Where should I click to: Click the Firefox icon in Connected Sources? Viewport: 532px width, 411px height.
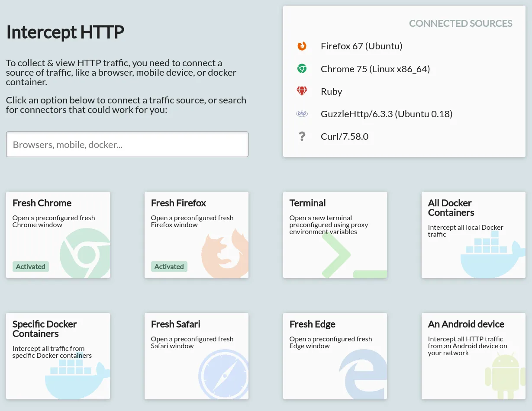(x=302, y=46)
